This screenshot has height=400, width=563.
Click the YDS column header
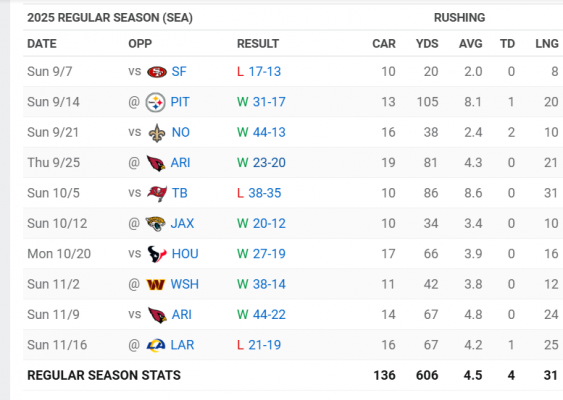click(x=427, y=44)
